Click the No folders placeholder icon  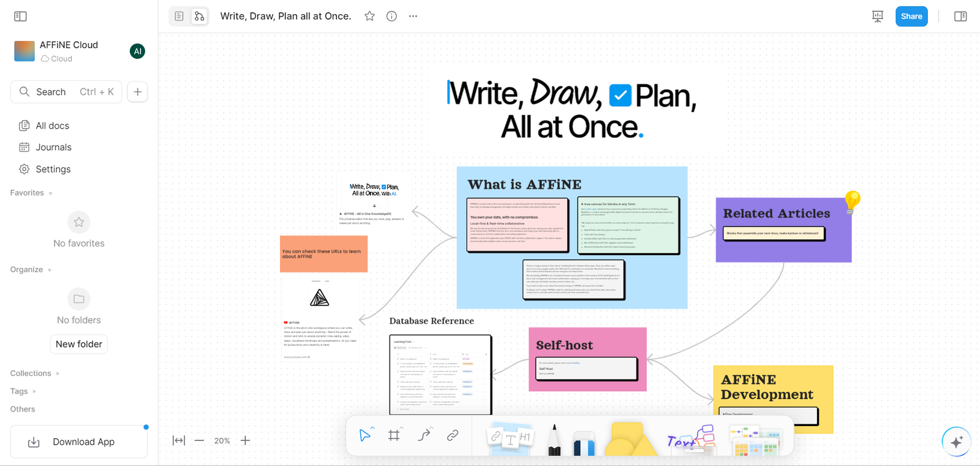[79, 299]
